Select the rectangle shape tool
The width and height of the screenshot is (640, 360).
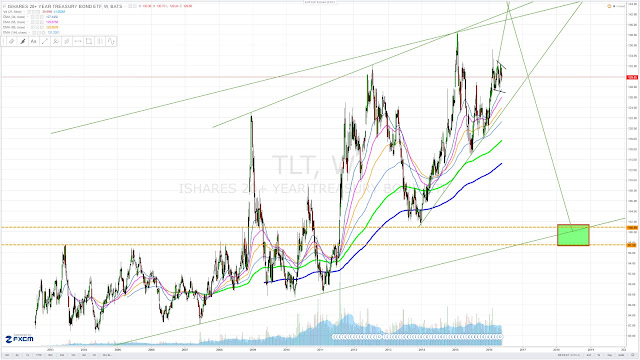89,41
